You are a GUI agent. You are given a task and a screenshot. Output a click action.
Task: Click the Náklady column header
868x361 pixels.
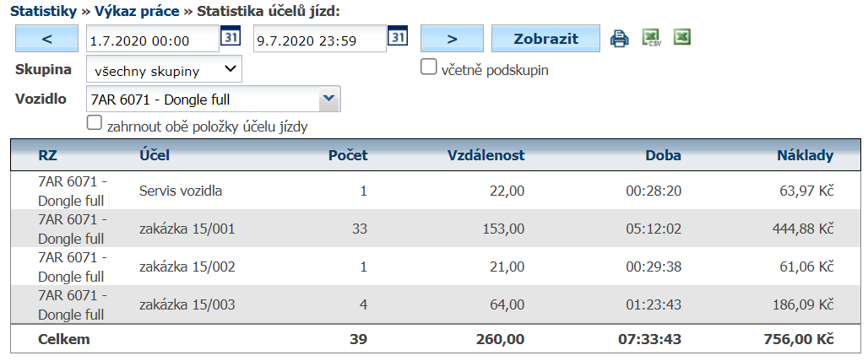[805, 155]
